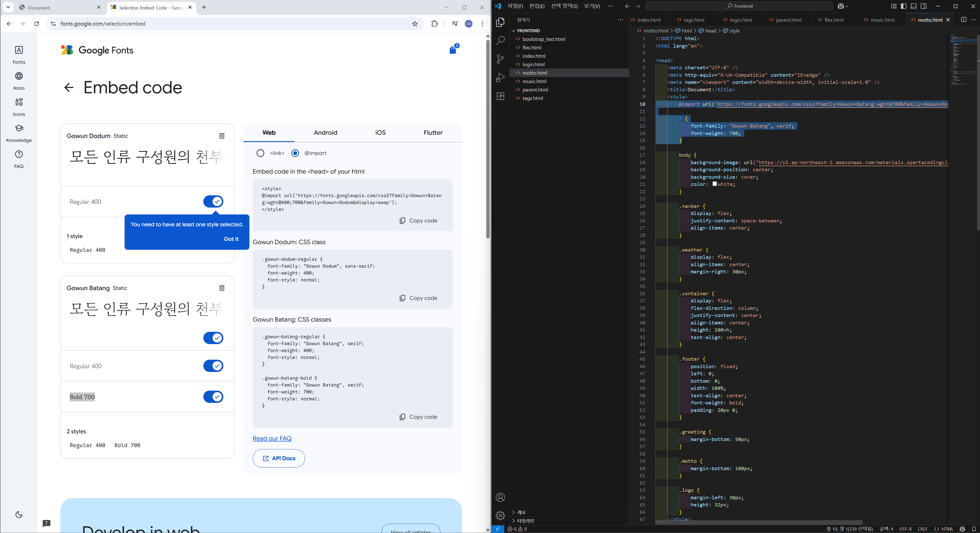The width and height of the screenshot is (980, 533).
Task: Switch to the login.html editor tab
Action: pyautogui.click(x=740, y=20)
